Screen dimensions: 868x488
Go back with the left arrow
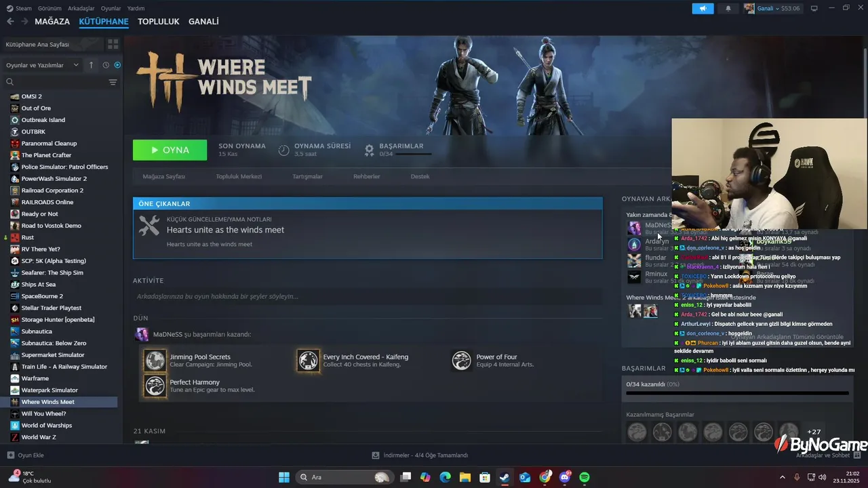[10, 22]
